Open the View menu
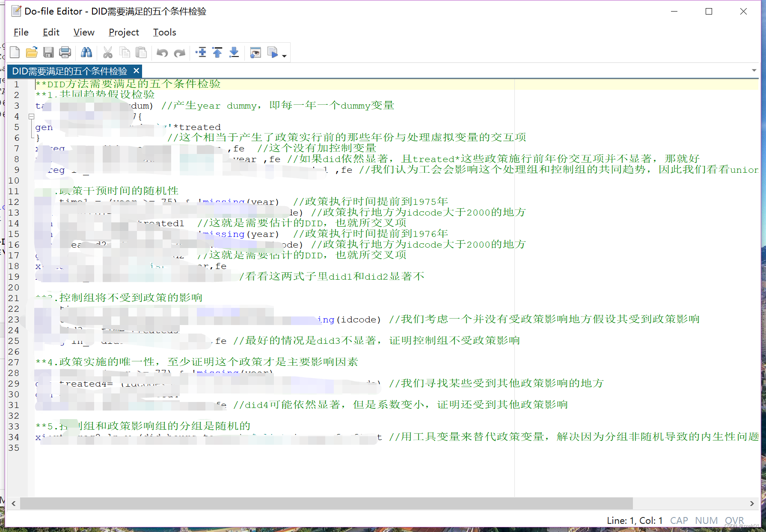 84,33
